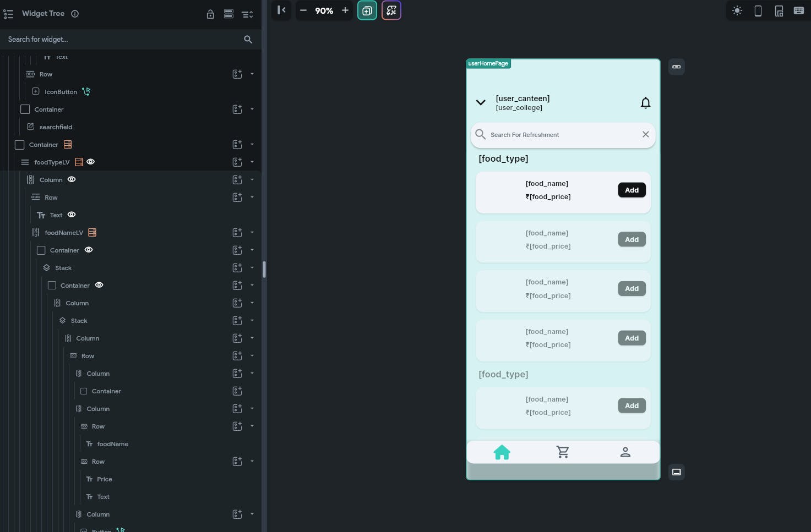Click the multi-device layout icon
The image size is (811, 532).
tap(779, 10)
